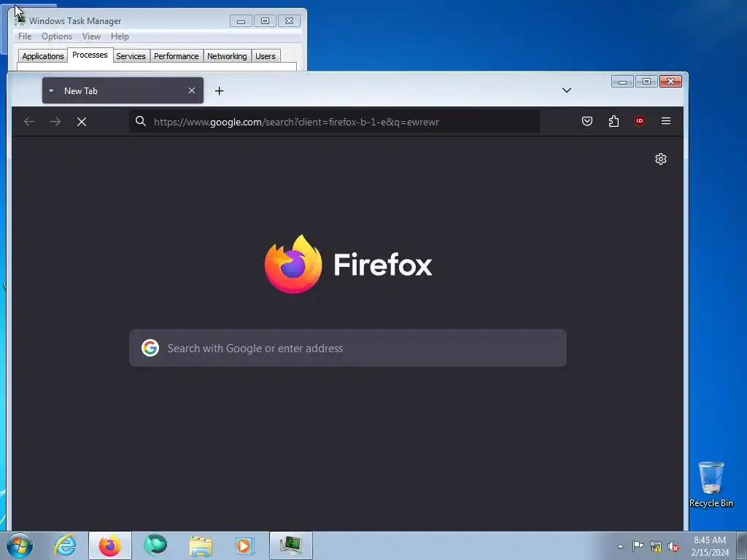Select the Recycle Bin desktop icon
Screen dimensions: 747x560
coord(711,484)
